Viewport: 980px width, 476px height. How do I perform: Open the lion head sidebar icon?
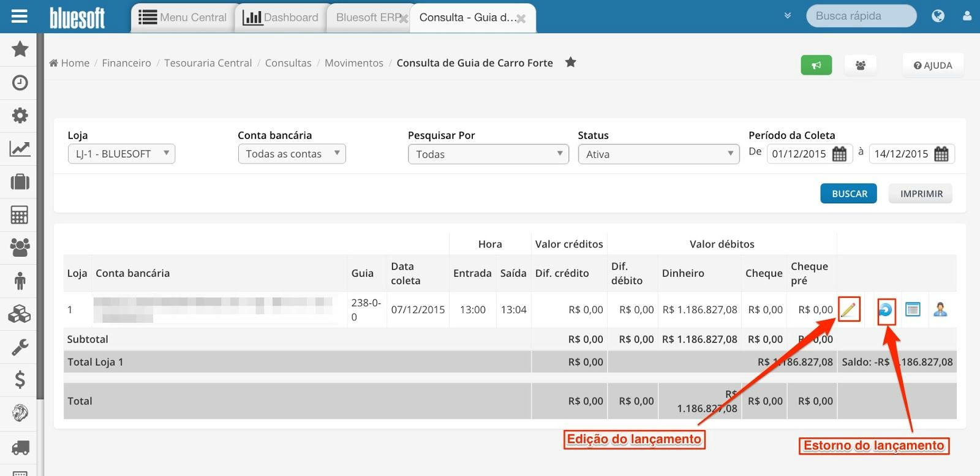(20, 413)
